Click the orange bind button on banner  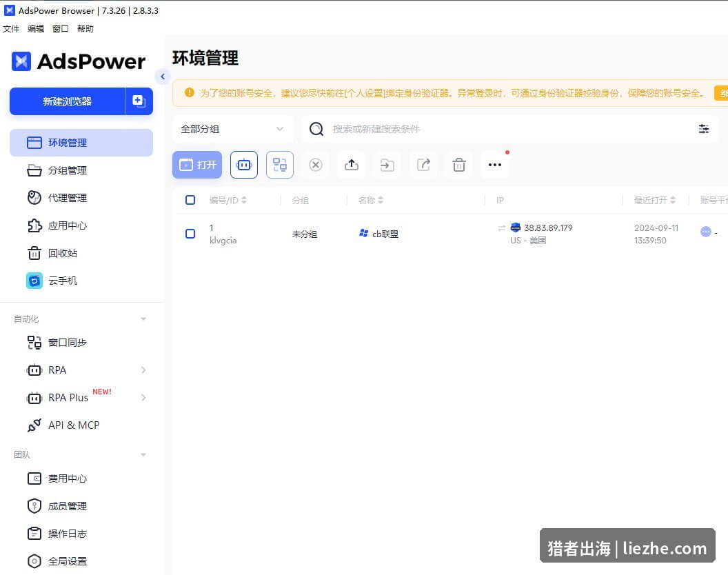click(x=721, y=93)
